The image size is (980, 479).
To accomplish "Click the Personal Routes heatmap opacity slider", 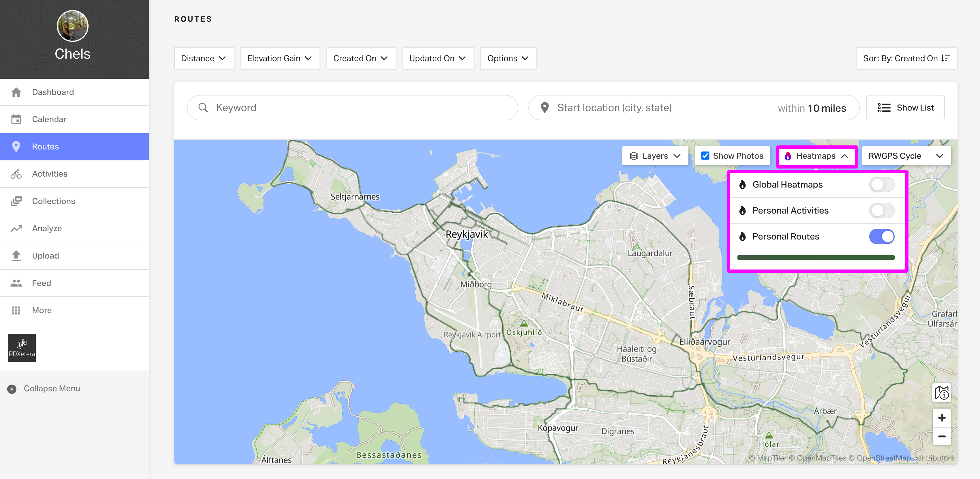I will 815,258.
